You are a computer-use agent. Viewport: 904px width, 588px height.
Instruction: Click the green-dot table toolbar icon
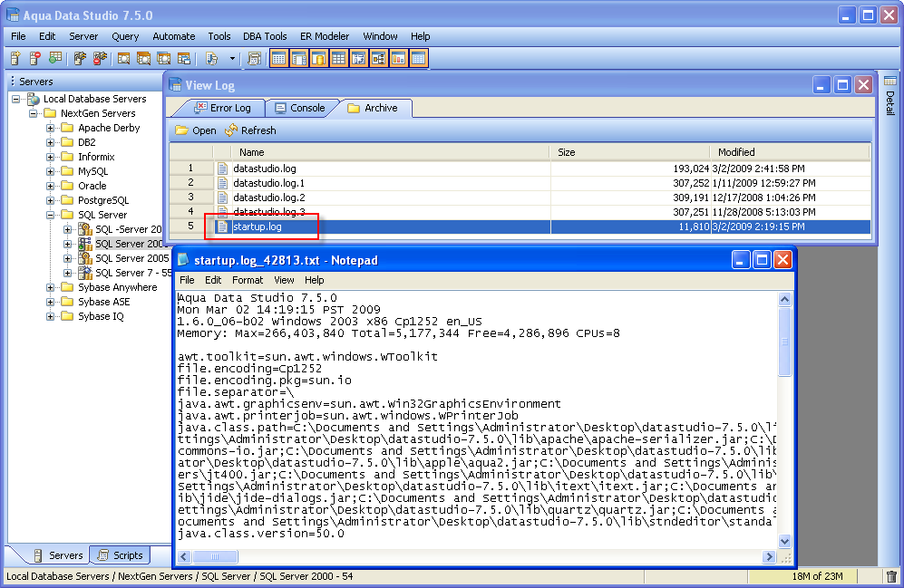(x=55, y=58)
